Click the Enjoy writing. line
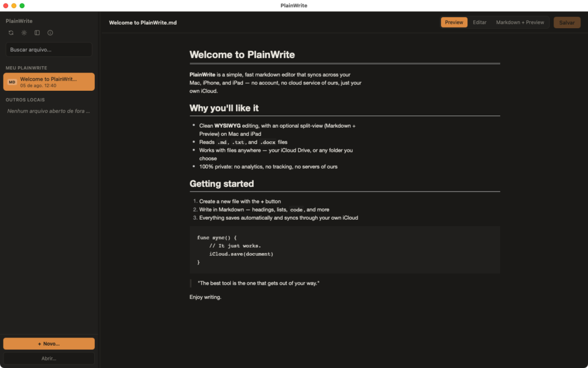The width and height of the screenshot is (588, 368). coord(206,297)
